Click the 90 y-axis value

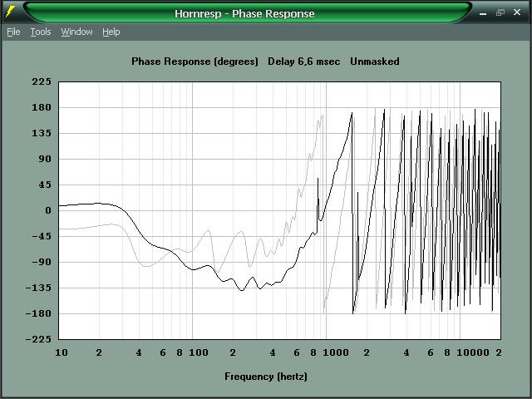point(44,159)
